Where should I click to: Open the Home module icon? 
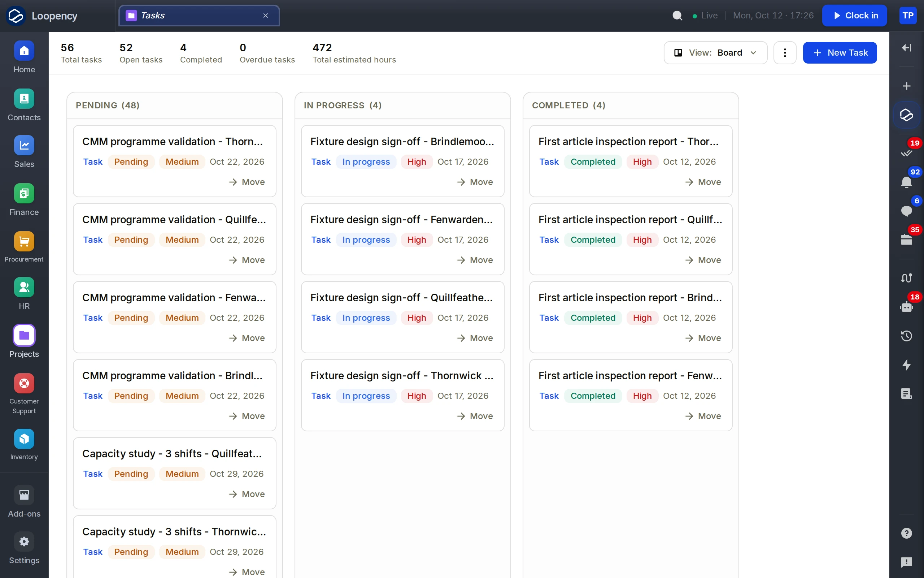click(24, 51)
